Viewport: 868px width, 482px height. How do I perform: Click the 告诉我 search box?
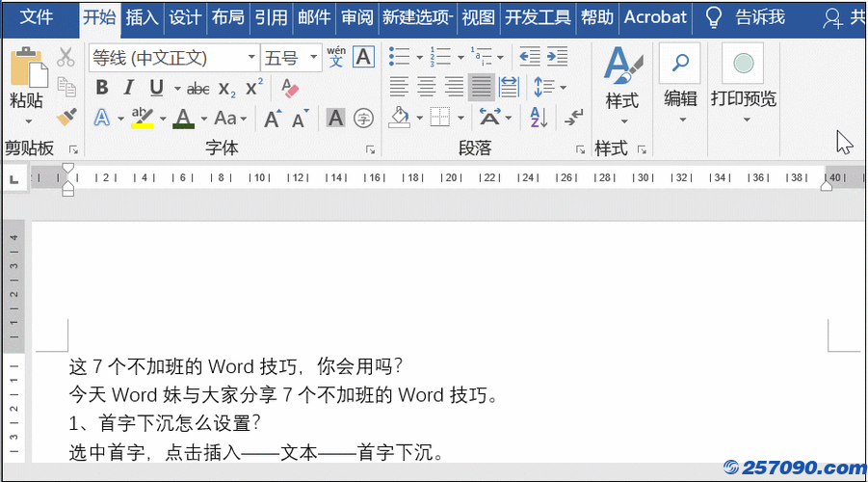760,17
